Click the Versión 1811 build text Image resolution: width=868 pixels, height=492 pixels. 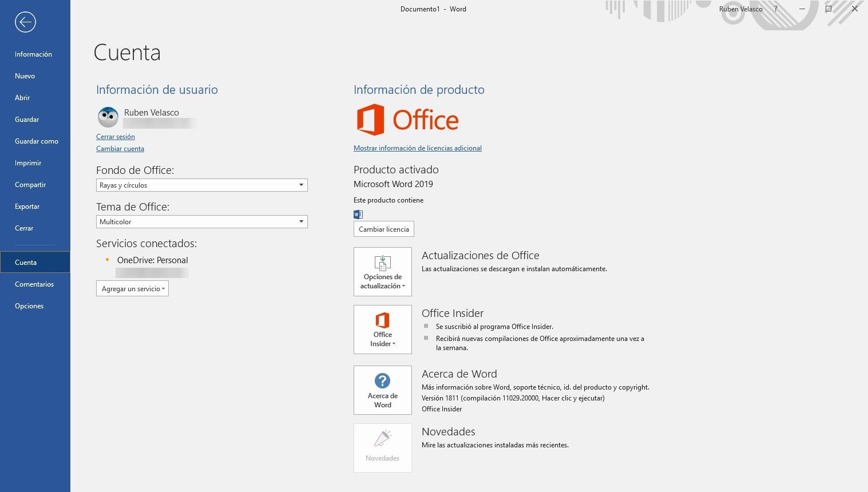[x=513, y=398]
